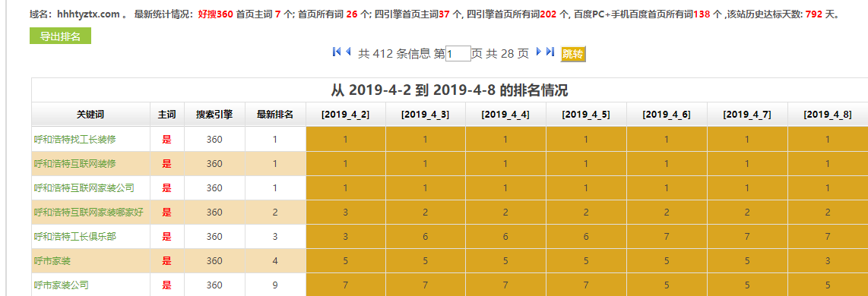Select the [2019_4_6] column header

pos(667,115)
